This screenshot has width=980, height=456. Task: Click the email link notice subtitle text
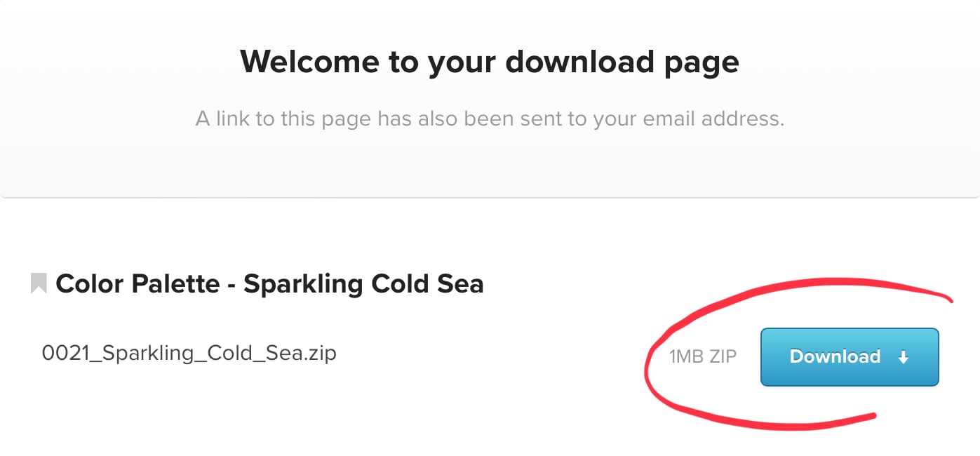(x=489, y=119)
